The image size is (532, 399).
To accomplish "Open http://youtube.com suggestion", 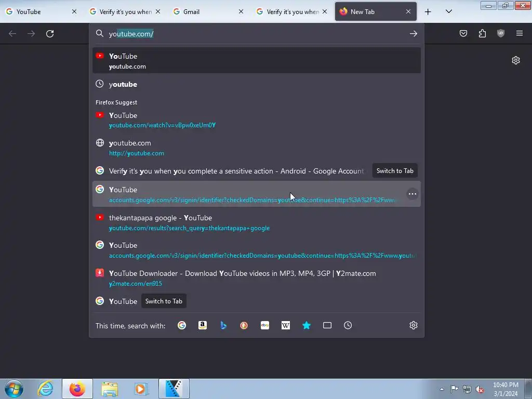I will pyautogui.click(x=257, y=148).
